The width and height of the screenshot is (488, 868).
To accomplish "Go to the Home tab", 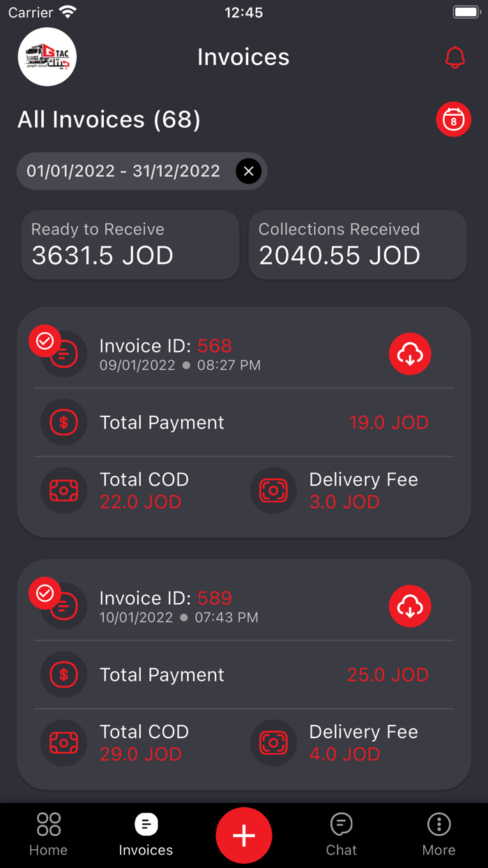I will tap(49, 835).
